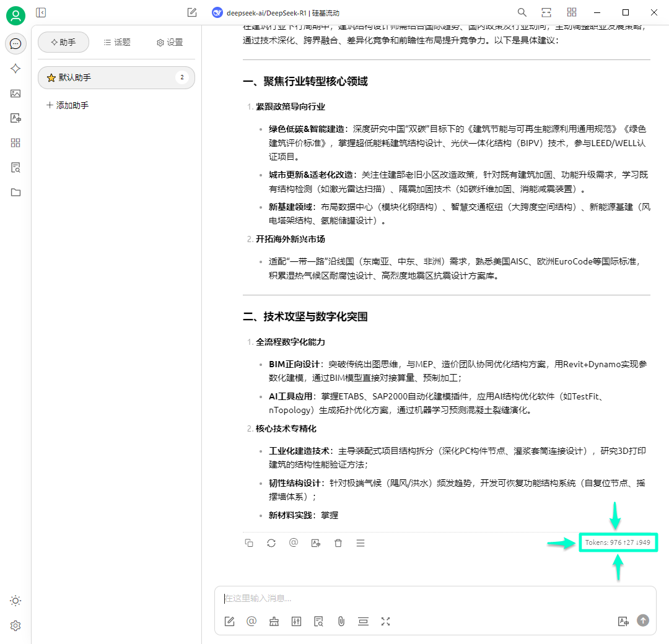The image size is (669, 644).
Task: Click 添加助手 to add an assistant
Action: coord(68,105)
